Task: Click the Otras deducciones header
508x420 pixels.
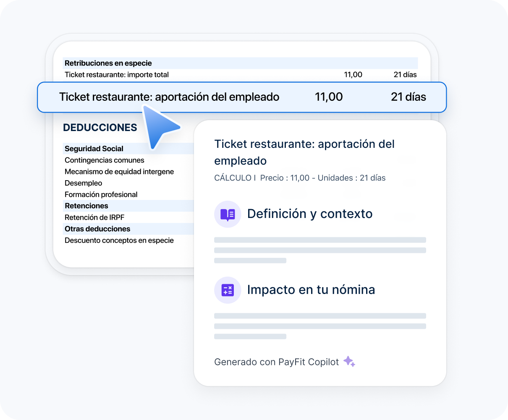Action: (x=97, y=229)
